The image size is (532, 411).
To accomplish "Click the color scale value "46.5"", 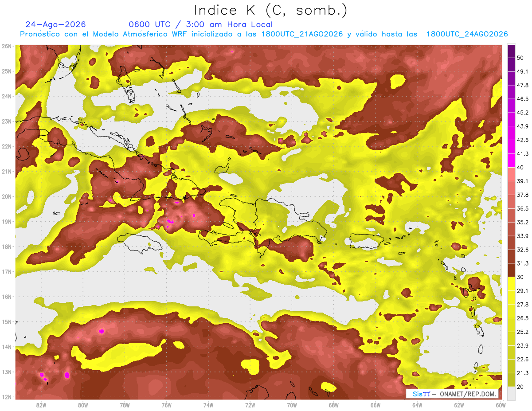I will tap(523, 99).
